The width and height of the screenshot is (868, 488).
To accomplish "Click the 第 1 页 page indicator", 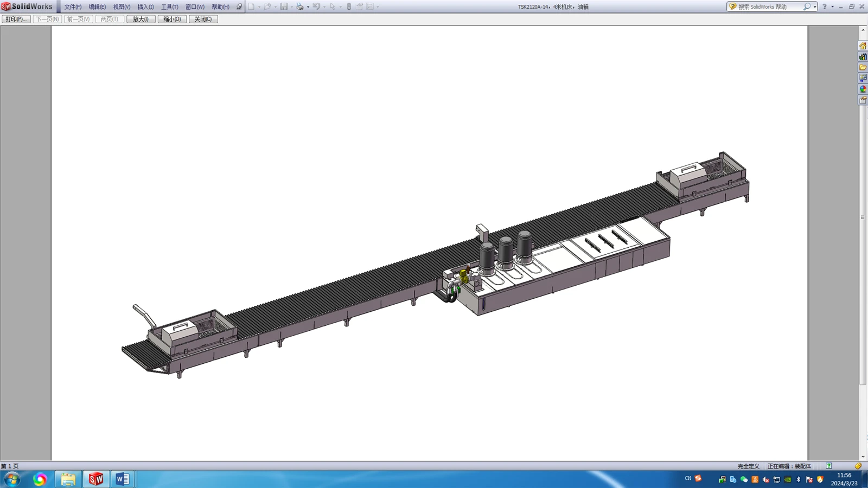I will tap(10, 466).
